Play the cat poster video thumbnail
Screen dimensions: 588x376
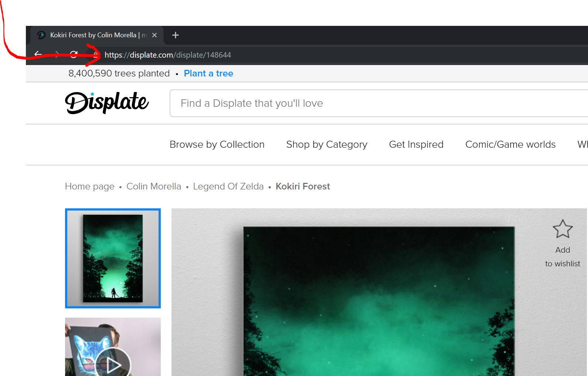(x=113, y=347)
